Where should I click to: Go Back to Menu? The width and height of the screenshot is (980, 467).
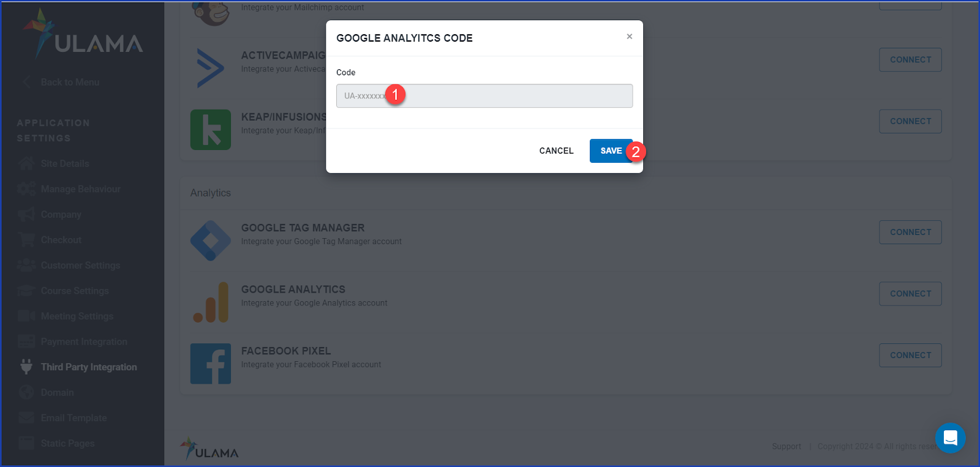70,82
